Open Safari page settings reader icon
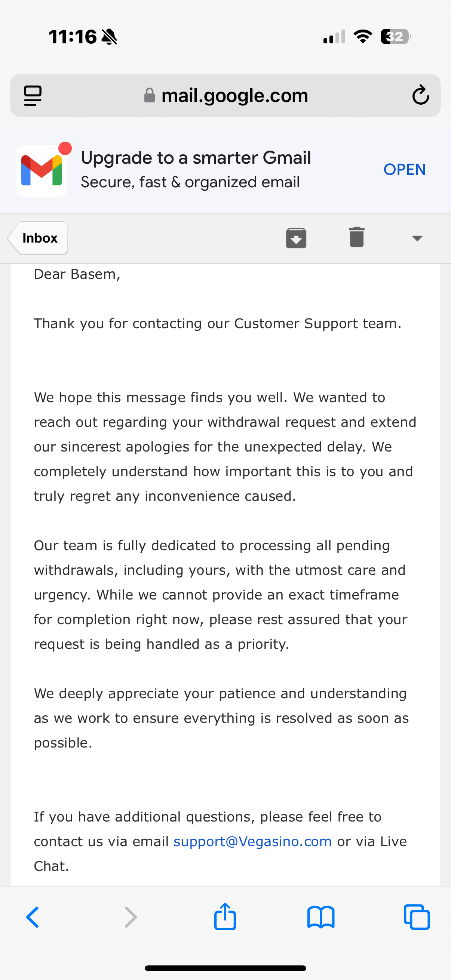Viewport: 451px width, 980px height. click(33, 95)
